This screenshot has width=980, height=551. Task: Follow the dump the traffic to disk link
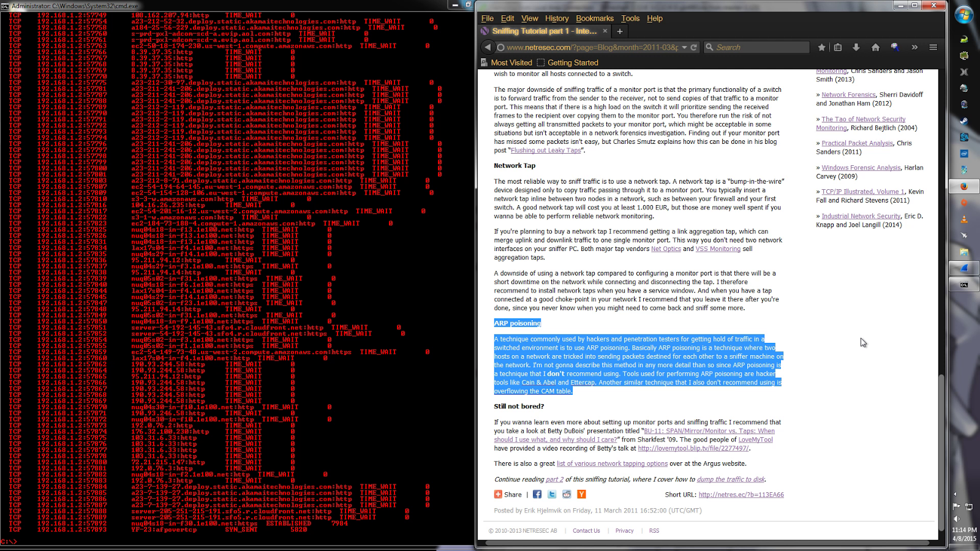pos(731,479)
